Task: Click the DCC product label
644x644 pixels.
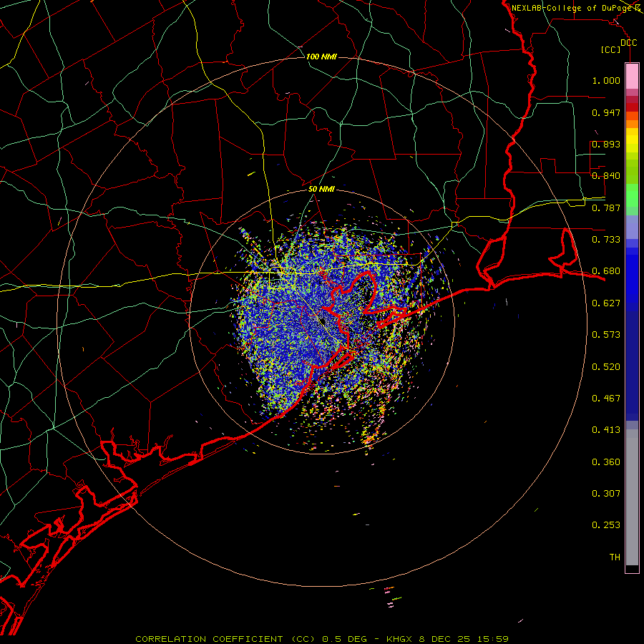Action: click(629, 43)
